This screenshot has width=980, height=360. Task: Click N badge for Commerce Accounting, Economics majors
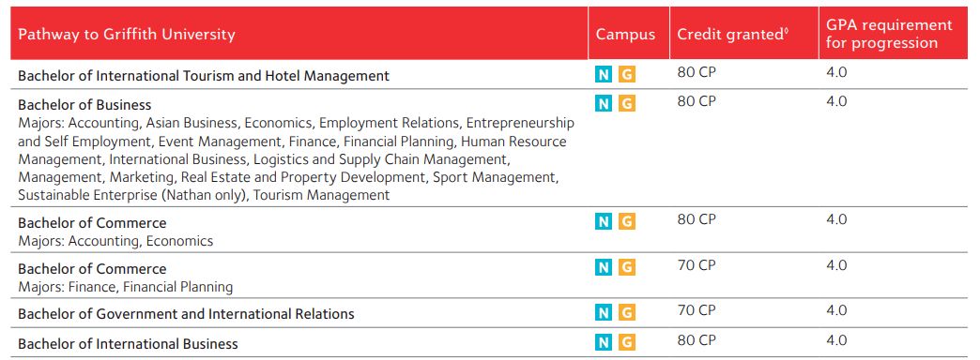pyautogui.click(x=604, y=221)
